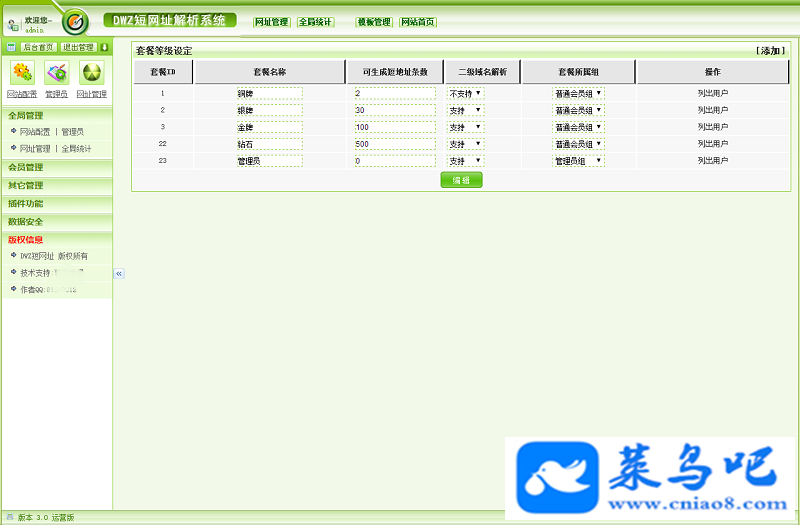This screenshot has height=525, width=800.
Task: Click the 套餐ID column header
Action: (x=163, y=72)
